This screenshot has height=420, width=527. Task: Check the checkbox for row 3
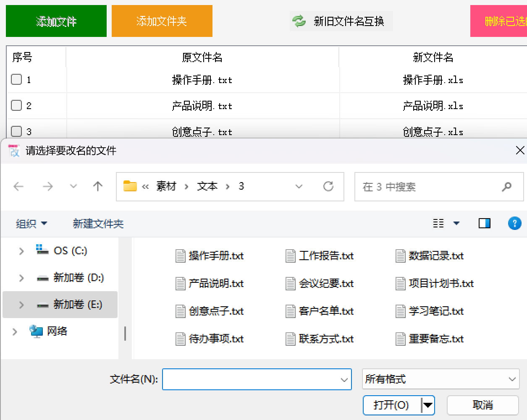[15, 131]
